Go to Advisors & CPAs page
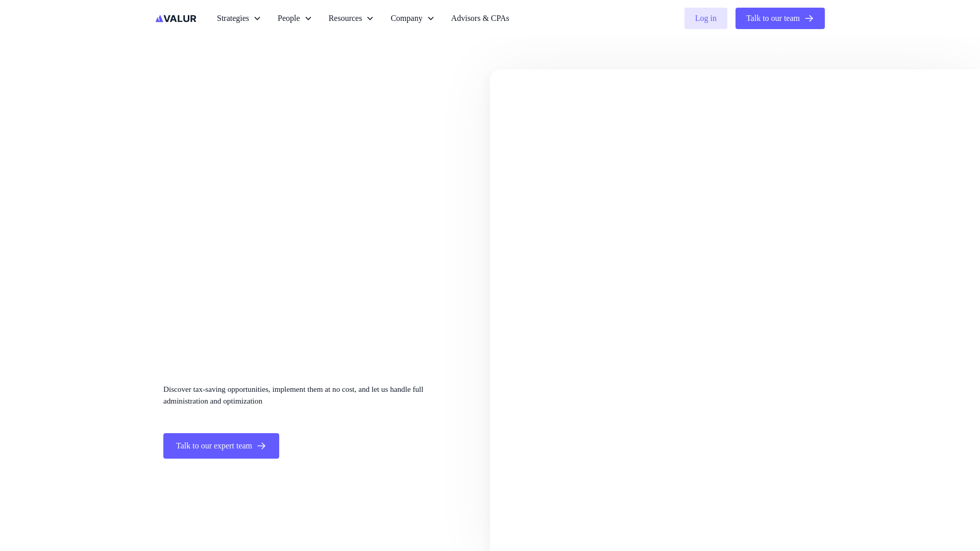This screenshot has width=980, height=551. [x=480, y=18]
